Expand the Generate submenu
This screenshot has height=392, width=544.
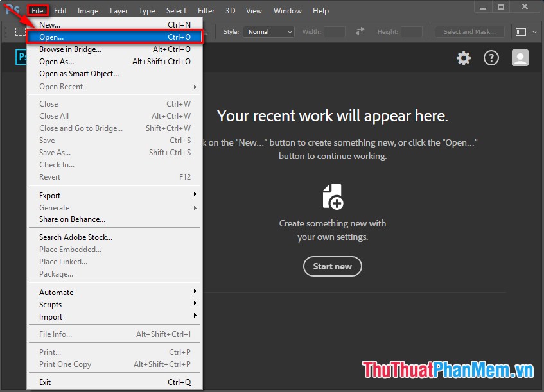(114, 208)
